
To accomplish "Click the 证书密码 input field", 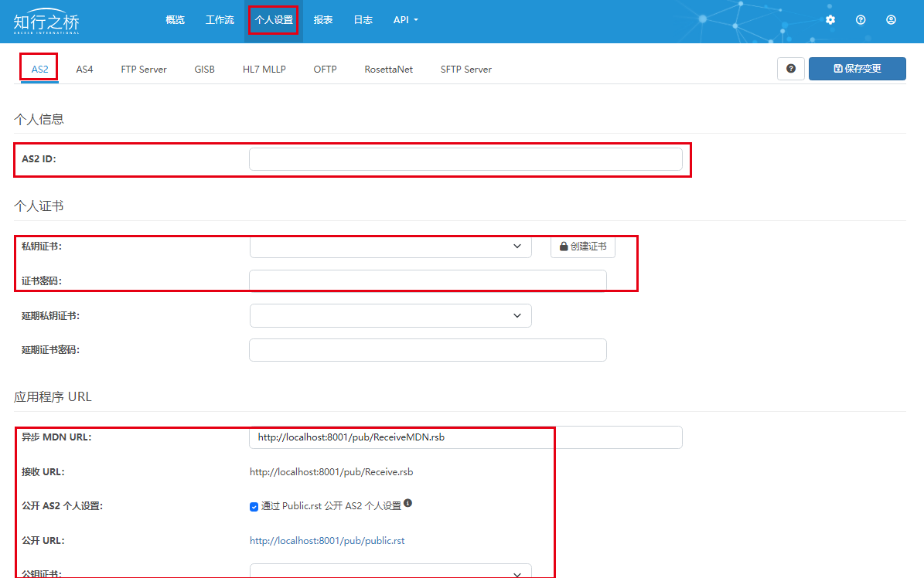I will pos(428,281).
